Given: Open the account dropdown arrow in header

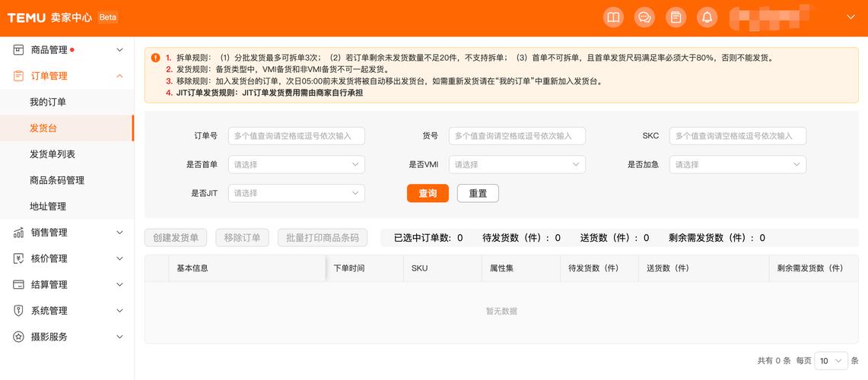Looking at the screenshot, I should (851, 17).
